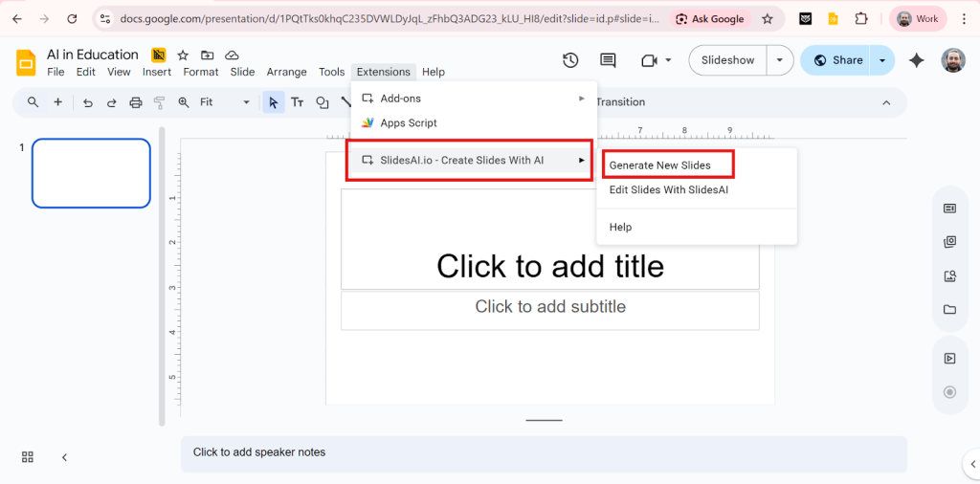Start a Meet video call

[650, 60]
